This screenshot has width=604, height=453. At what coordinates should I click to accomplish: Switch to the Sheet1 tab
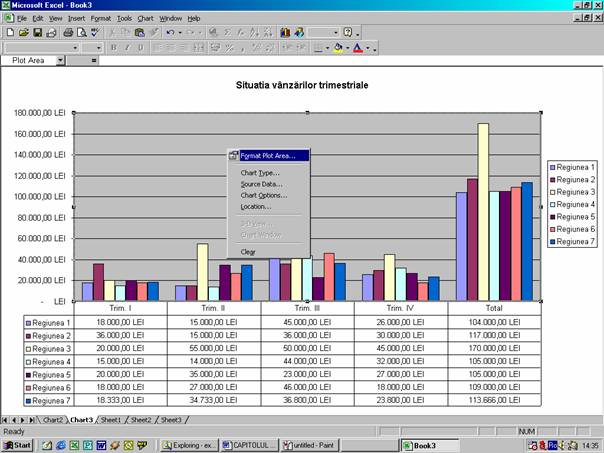(110, 420)
